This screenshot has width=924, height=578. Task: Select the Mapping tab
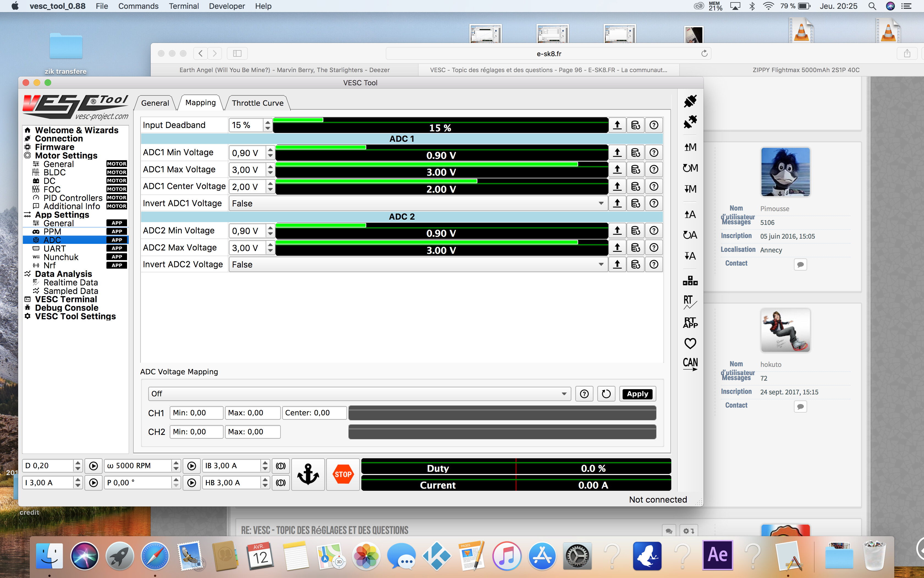click(200, 102)
